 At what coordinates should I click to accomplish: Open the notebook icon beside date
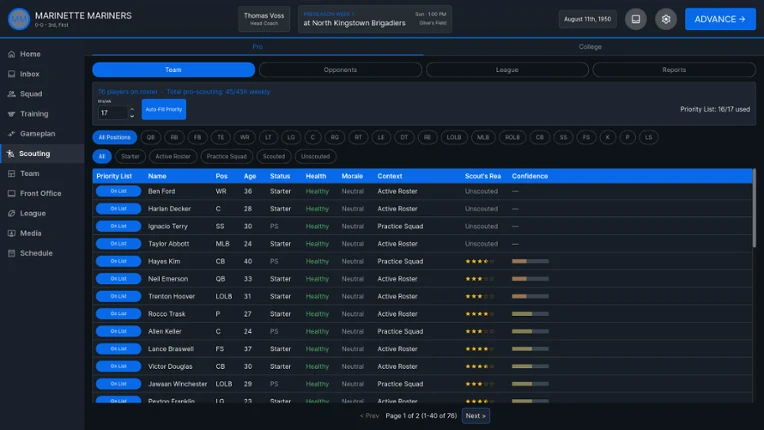point(636,19)
